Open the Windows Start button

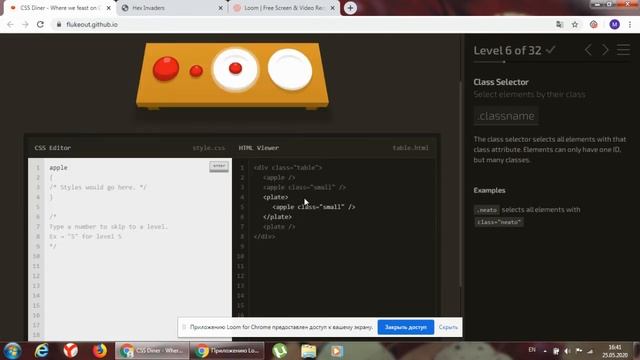point(12,351)
